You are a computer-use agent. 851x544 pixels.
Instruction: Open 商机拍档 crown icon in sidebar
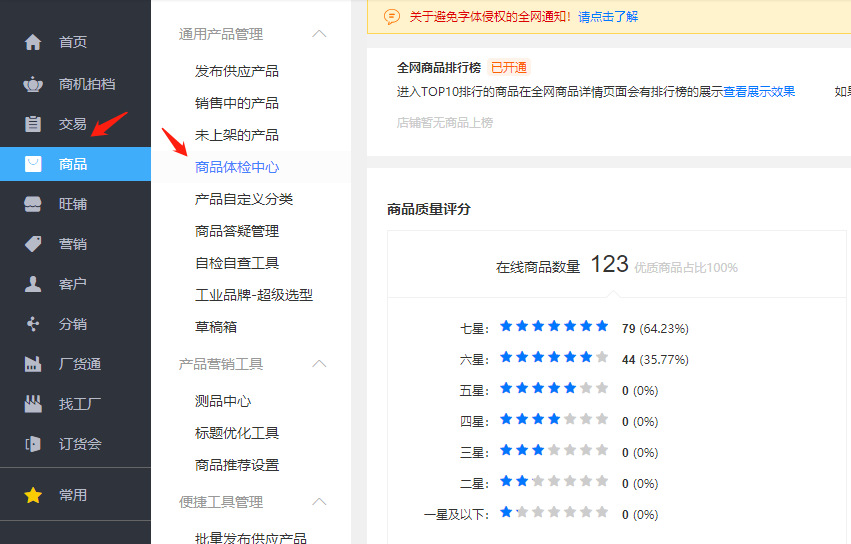click(33, 84)
